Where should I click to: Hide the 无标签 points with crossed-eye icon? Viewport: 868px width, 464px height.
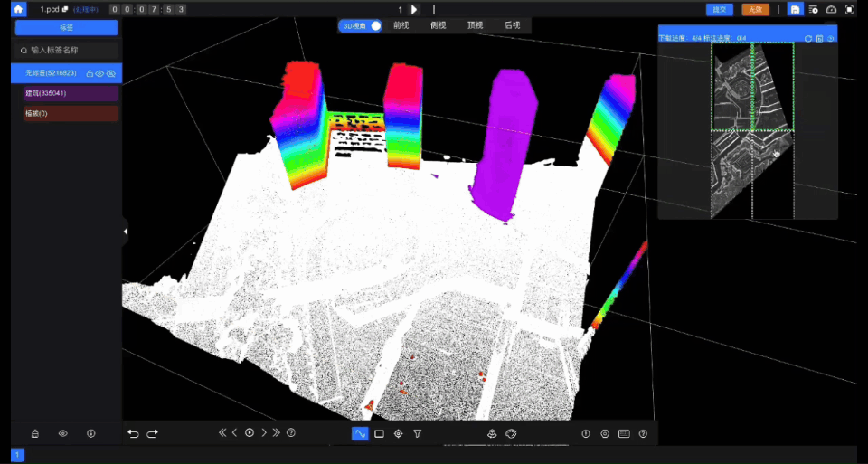(x=111, y=73)
